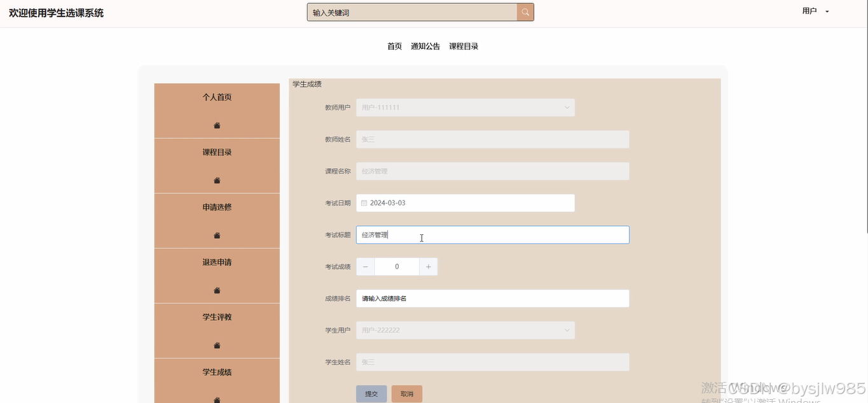Click the 考试标题 text field

click(x=493, y=234)
